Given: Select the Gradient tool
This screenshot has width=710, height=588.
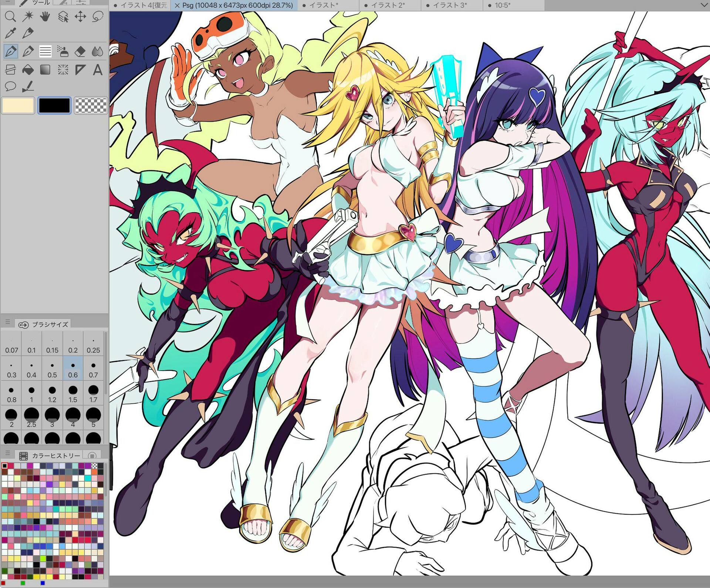Looking at the screenshot, I should pyautogui.click(x=45, y=70).
